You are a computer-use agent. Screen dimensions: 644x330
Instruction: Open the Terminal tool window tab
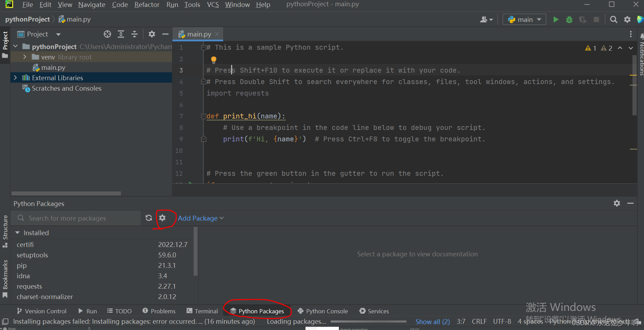pos(202,311)
